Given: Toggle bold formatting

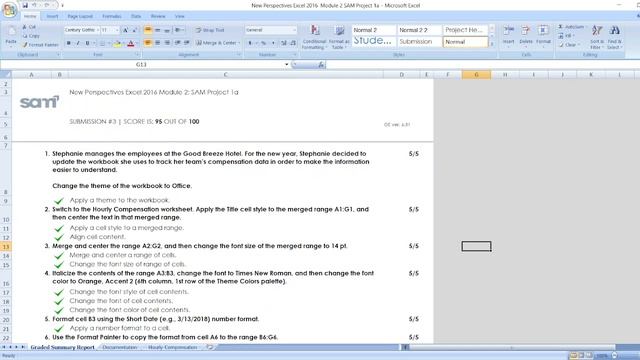Looking at the screenshot, I should 68,43.
